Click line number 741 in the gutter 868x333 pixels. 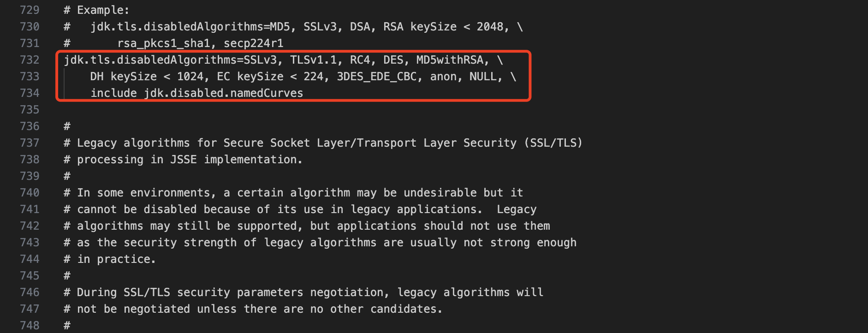[x=30, y=209]
